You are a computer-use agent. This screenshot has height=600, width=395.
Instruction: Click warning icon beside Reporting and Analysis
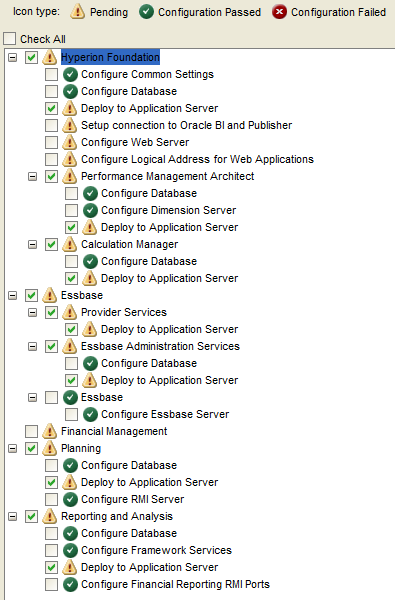point(50,516)
